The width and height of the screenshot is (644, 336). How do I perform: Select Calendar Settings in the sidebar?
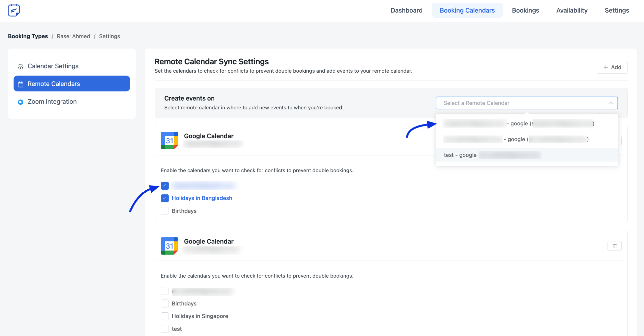(72, 66)
